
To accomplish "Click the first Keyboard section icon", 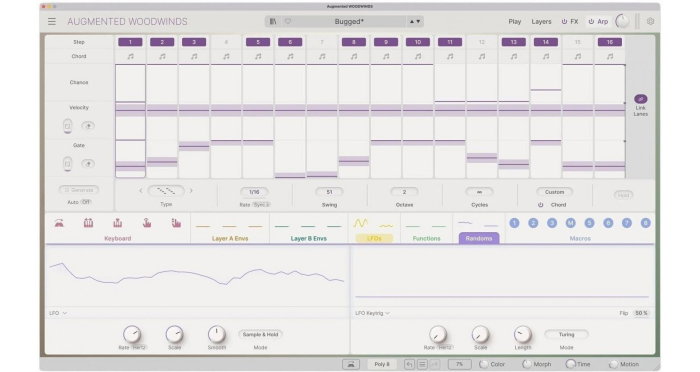I will pyautogui.click(x=59, y=223).
